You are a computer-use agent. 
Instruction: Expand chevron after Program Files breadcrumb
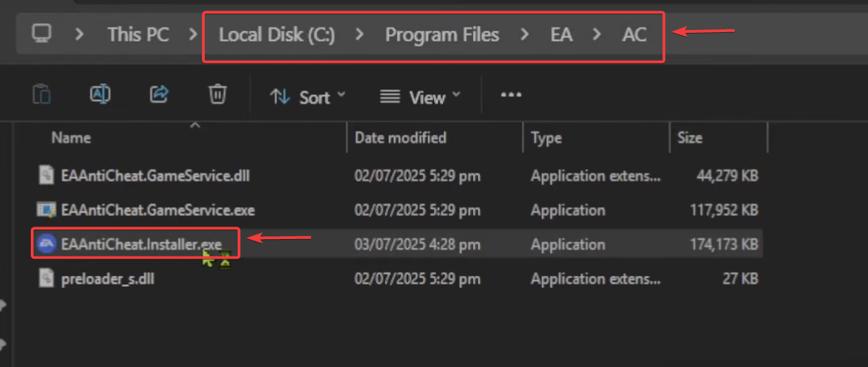point(525,34)
